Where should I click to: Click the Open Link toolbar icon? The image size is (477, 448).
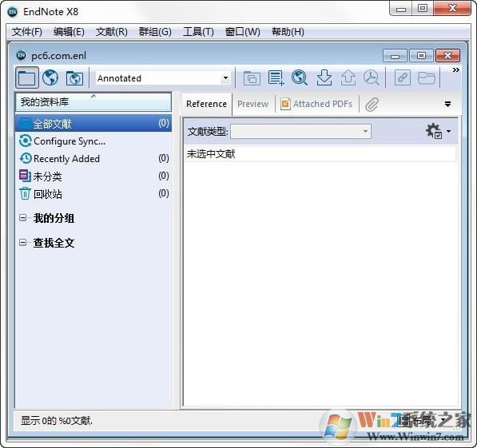tap(402, 77)
